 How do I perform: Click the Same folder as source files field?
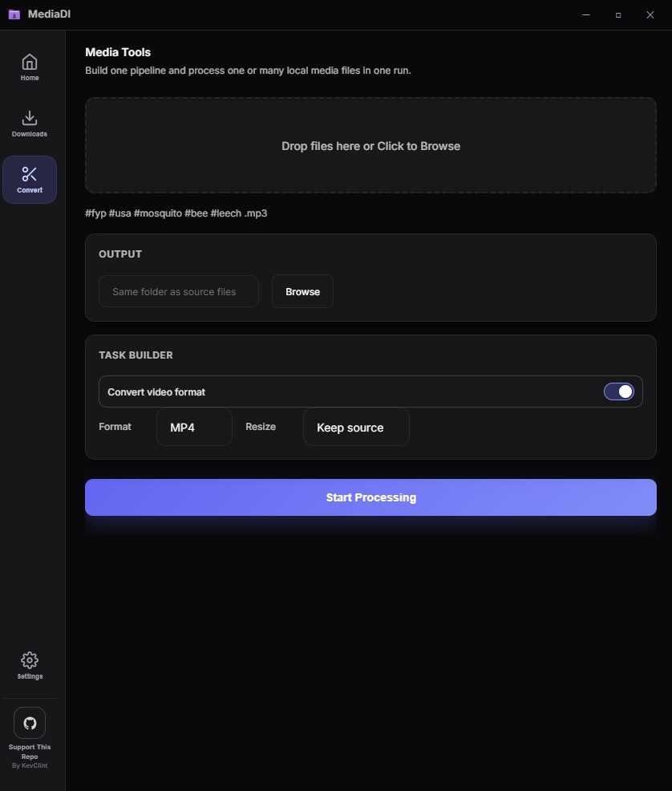pyautogui.click(x=178, y=291)
